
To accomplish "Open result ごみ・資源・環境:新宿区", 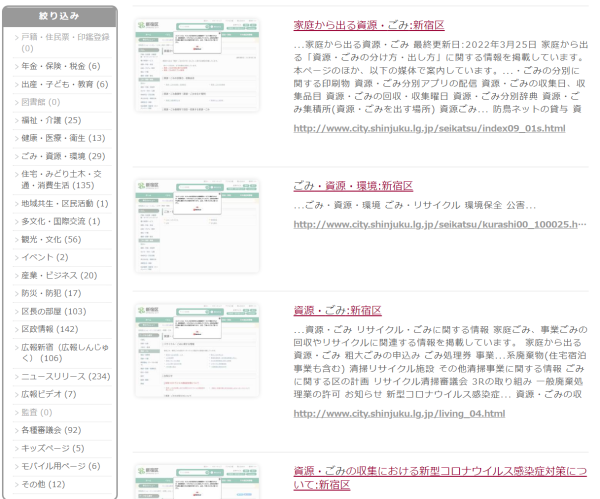I will pos(353,186).
